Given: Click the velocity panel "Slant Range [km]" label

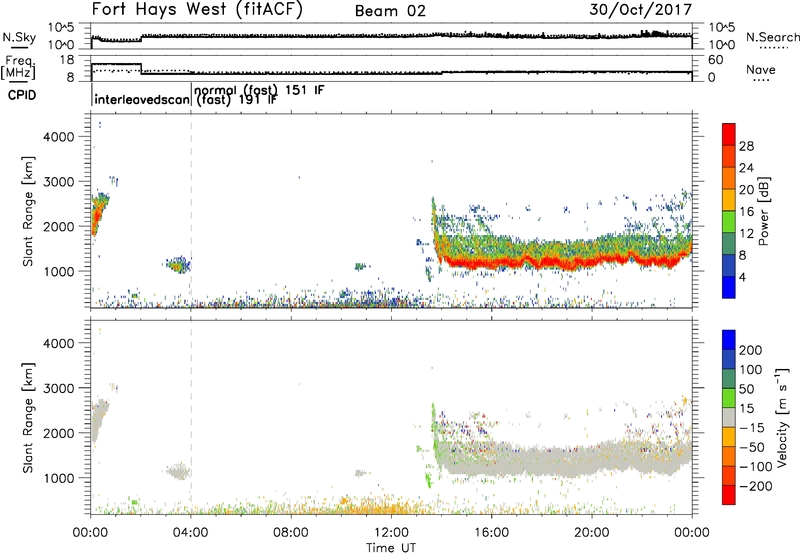Looking at the screenshot, I should (x=28, y=418).
